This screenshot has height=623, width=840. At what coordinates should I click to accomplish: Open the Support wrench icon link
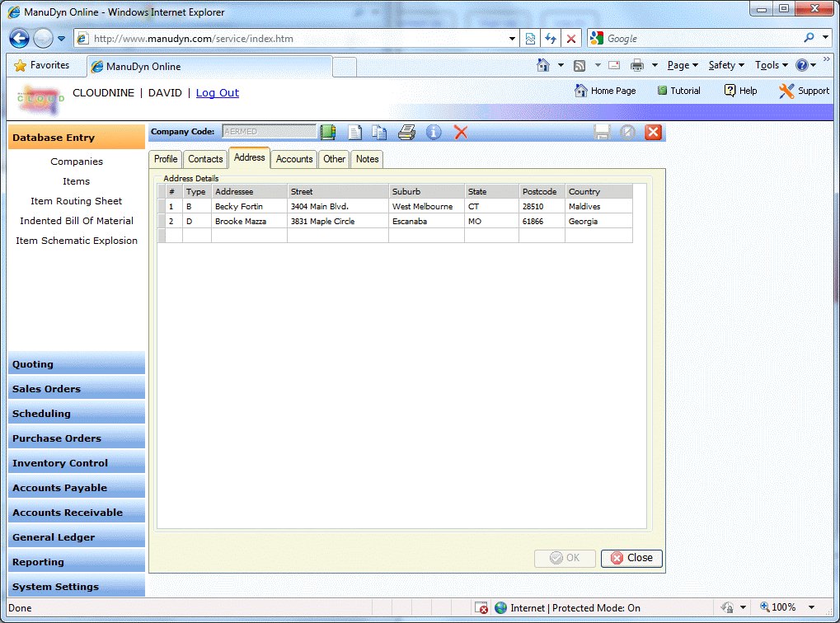(x=804, y=91)
